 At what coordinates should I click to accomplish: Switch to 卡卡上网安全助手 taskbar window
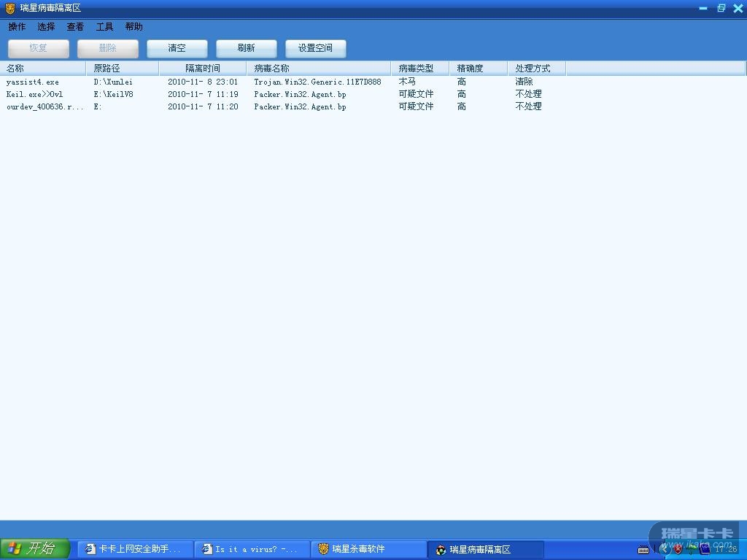pyautogui.click(x=135, y=549)
